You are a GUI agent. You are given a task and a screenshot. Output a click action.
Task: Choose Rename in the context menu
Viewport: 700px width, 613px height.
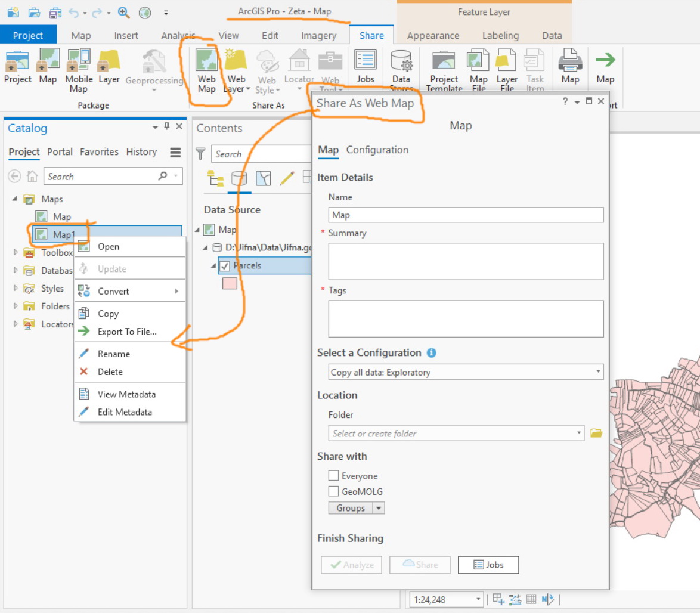(130, 354)
